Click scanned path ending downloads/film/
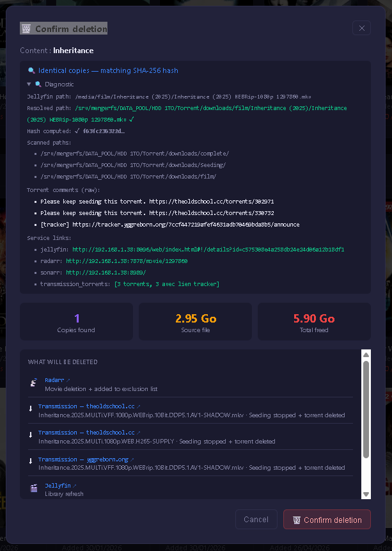The width and height of the screenshot is (392, 551). click(128, 177)
